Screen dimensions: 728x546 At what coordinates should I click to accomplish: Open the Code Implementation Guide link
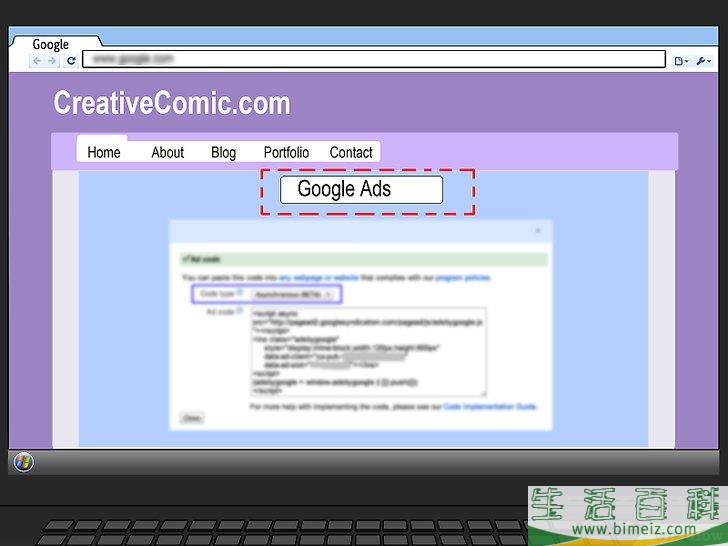coord(490,407)
